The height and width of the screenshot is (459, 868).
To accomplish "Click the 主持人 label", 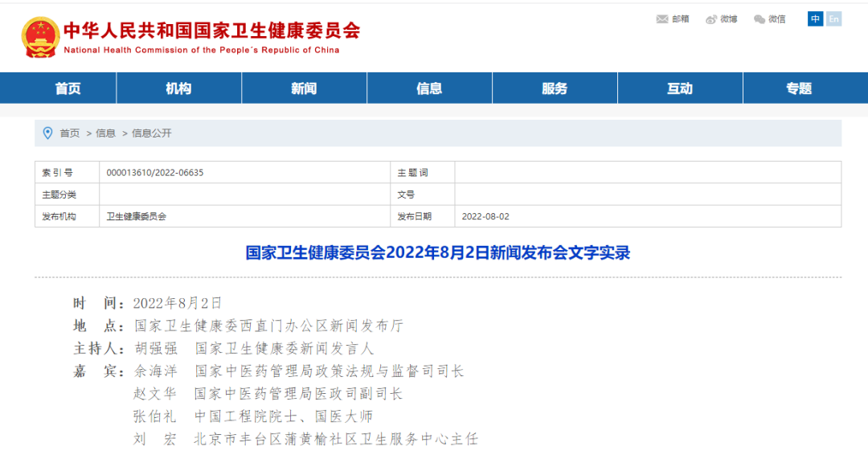I will pyautogui.click(x=99, y=348).
